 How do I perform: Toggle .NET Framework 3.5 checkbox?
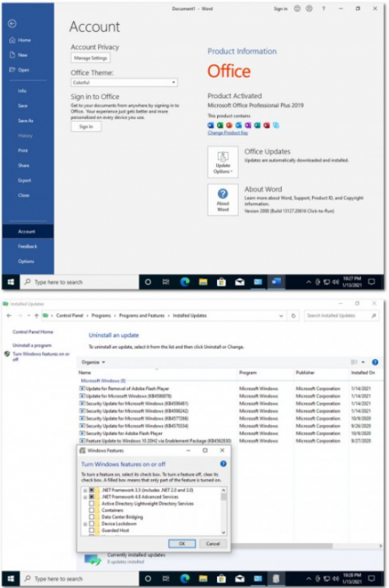point(92,490)
